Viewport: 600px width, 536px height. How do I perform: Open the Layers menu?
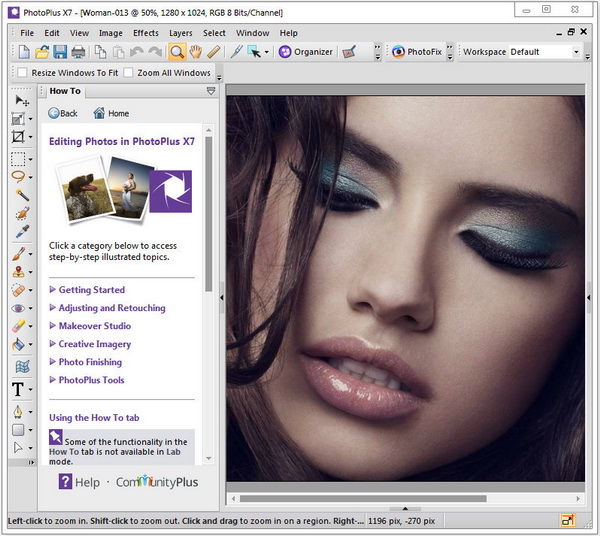pyautogui.click(x=180, y=33)
